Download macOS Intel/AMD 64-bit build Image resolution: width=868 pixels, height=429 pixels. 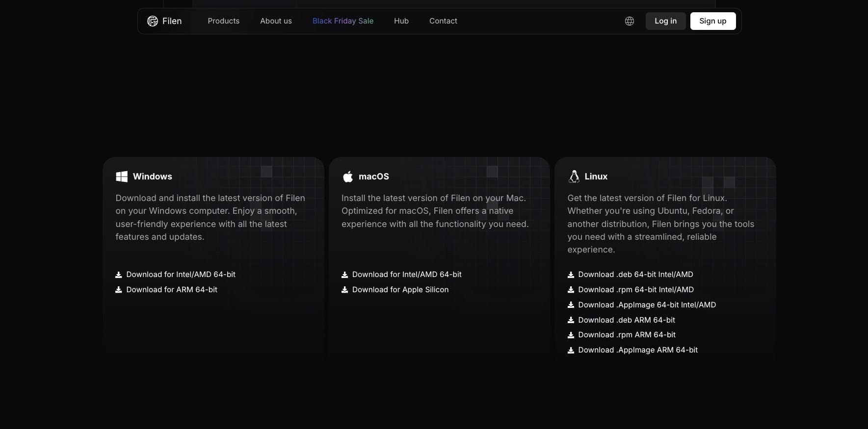[406, 275]
